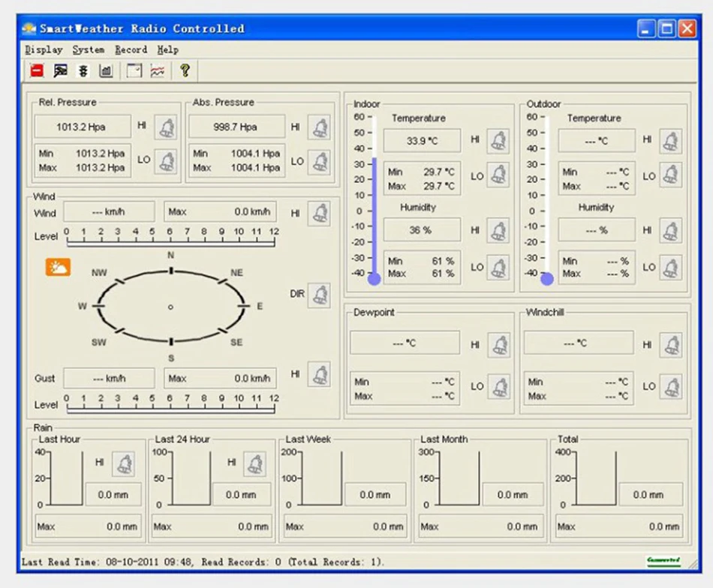Click the traffic light toolbar icon
Screen dimensions: 713x588
tap(83, 71)
